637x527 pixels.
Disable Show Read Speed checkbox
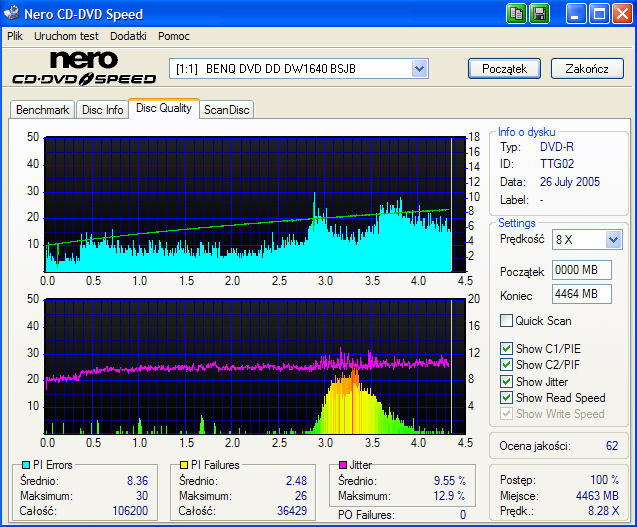(x=506, y=397)
